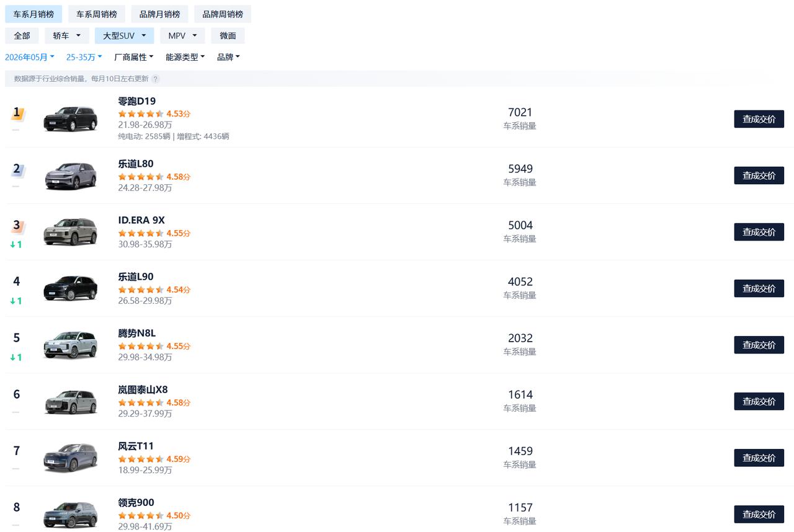Open the 厂商属性 filter dropdown
This screenshot has height=532, width=794.
[134, 57]
